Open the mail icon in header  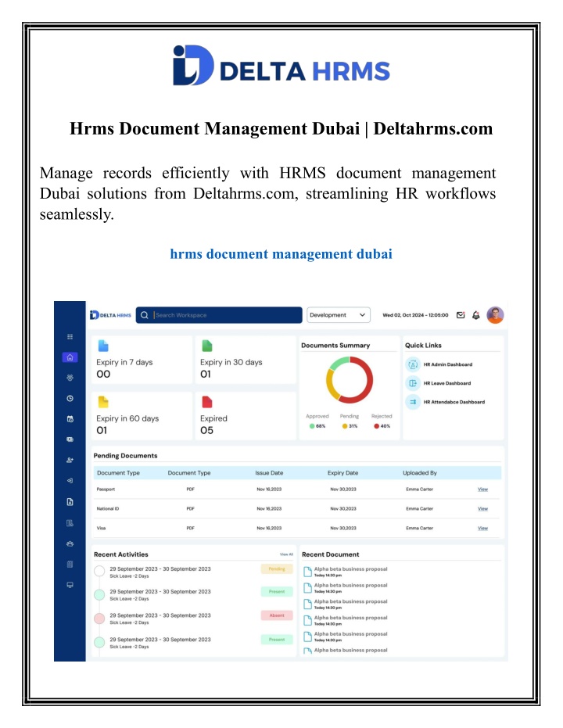coord(461,315)
